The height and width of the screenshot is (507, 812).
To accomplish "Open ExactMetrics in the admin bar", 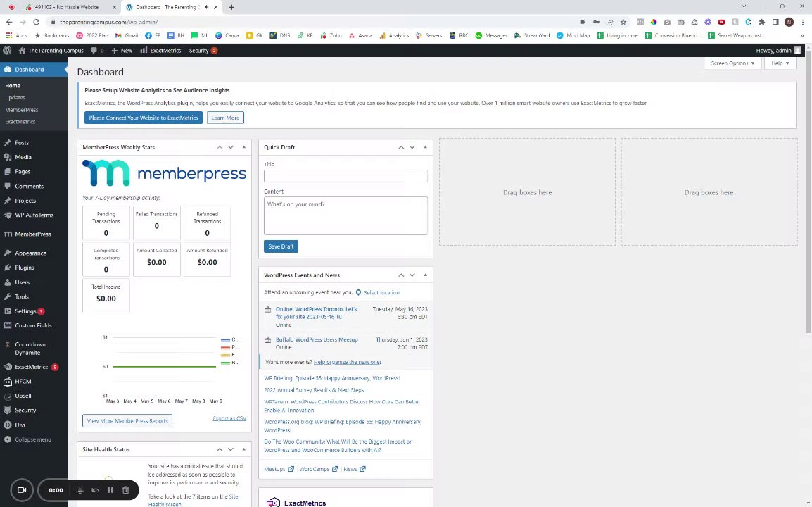I will click(160, 50).
